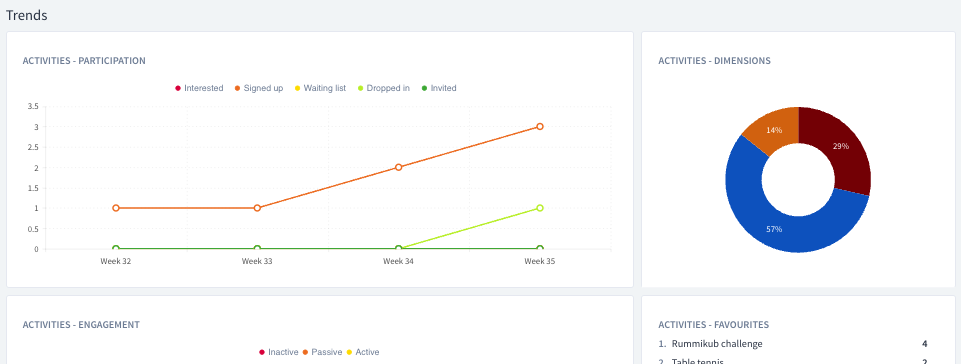Toggle the Interested legend series
The width and height of the screenshot is (961, 364).
coord(199,88)
